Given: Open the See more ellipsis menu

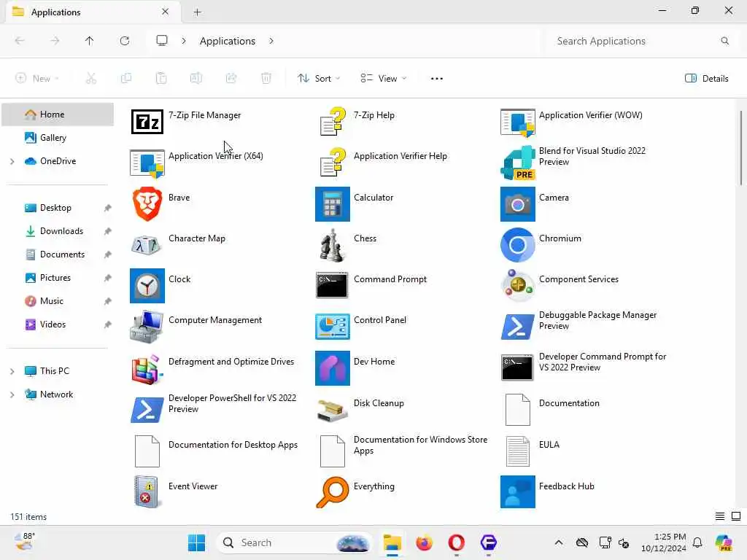Looking at the screenshot, I should coord(436,79).
